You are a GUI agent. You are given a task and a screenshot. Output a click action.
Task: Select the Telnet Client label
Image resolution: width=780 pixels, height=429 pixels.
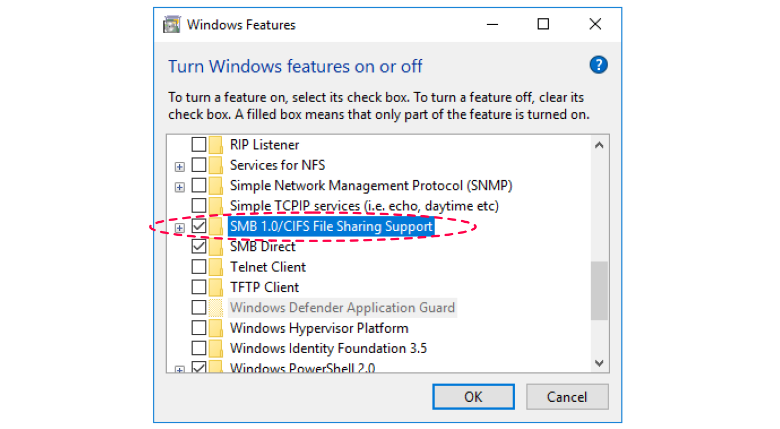268,267
